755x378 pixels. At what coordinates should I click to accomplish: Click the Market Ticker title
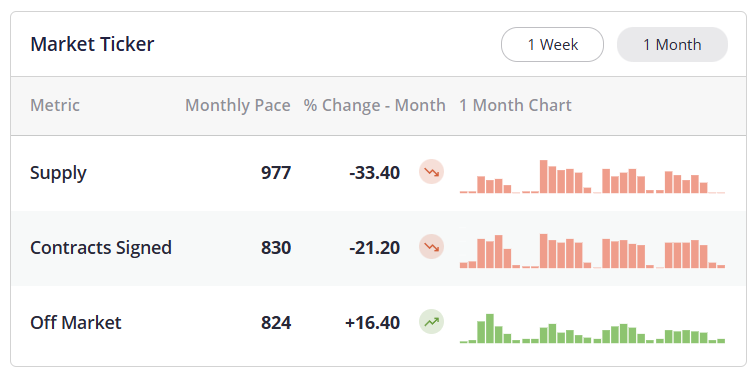pyautogui.click(x=92, y=44)
